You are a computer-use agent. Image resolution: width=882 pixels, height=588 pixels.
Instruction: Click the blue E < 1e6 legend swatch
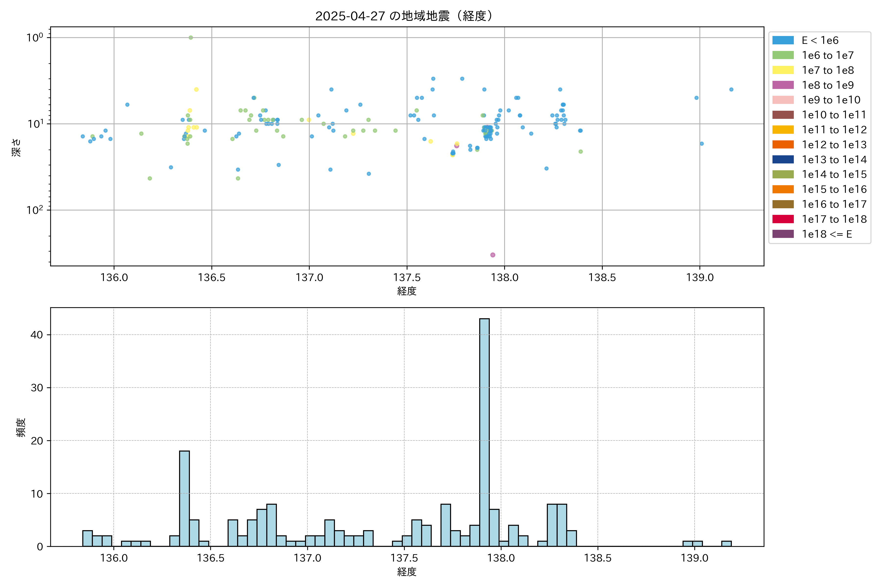click(x=783, y=40)
